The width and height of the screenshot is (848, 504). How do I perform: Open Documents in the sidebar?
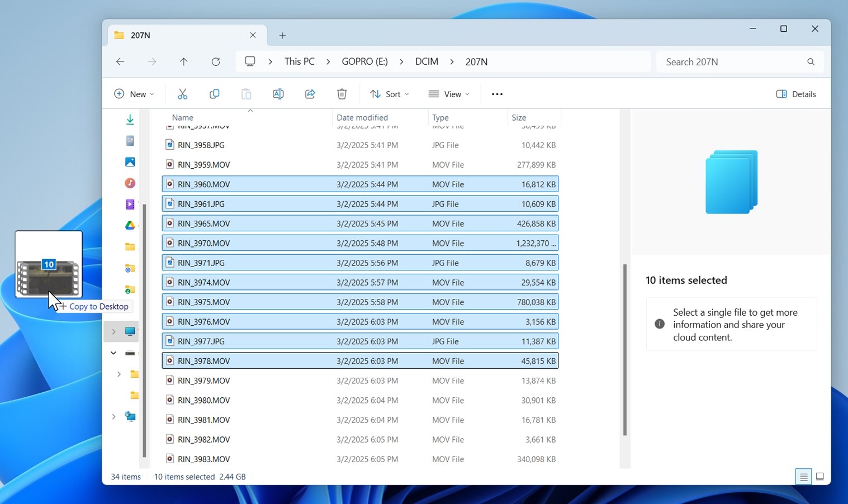point(130,140)
